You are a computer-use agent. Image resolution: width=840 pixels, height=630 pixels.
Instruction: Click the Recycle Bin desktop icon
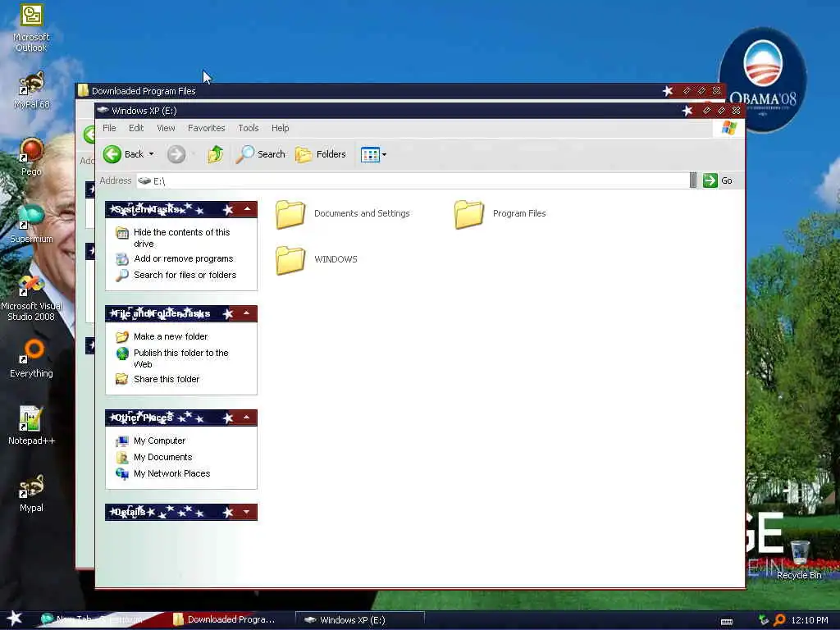pyautogui.click(x=799, y=559)
